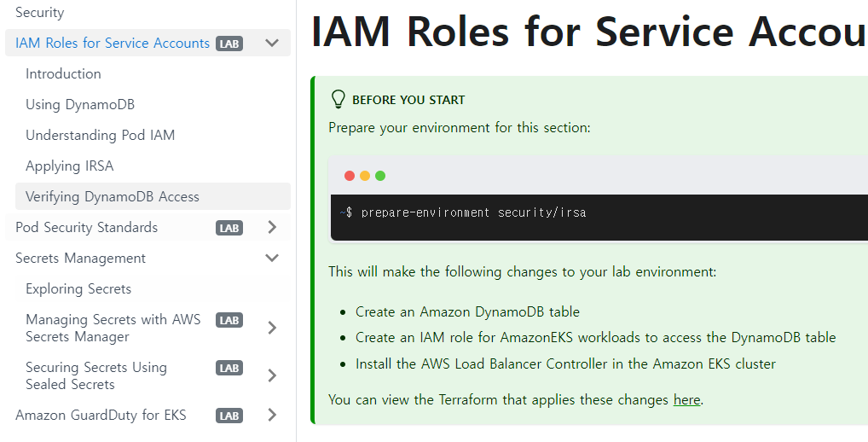Navigate to the Exploring Secrets page

[78, 288]
